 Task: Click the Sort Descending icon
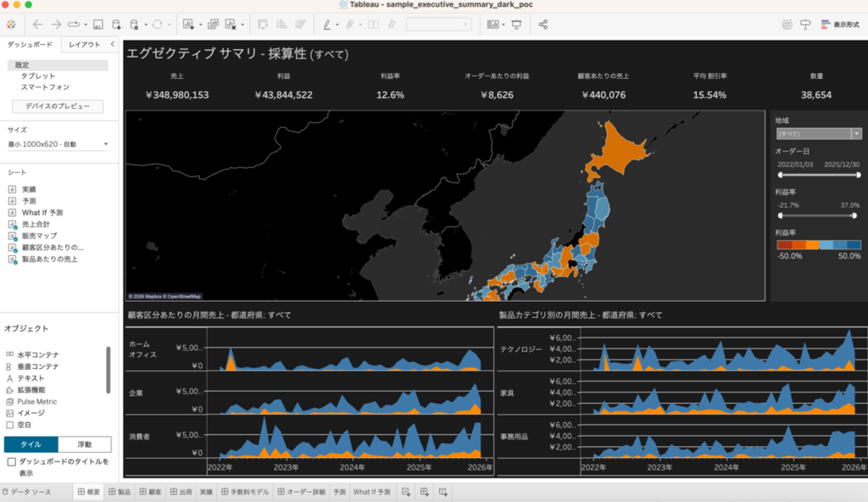click(x=300, y=25)
